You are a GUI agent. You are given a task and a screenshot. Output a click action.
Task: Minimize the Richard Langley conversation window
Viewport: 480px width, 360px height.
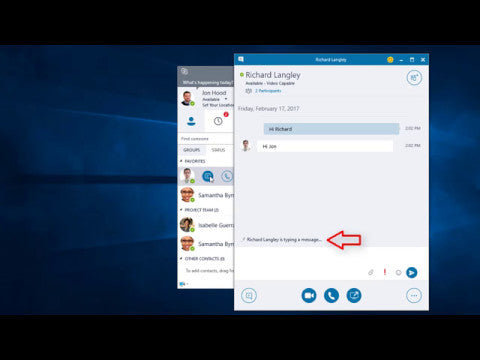pyautogui.click(x=401, y=60)
